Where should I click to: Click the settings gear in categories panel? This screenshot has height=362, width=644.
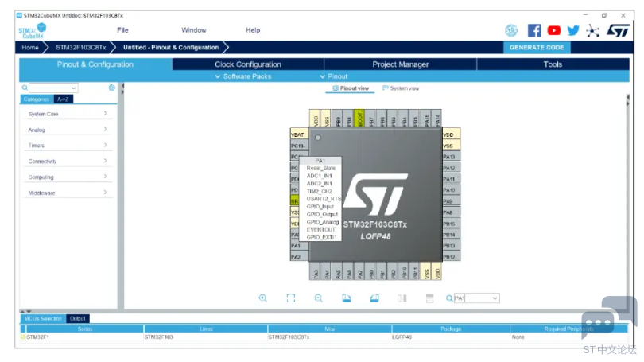pos(112,88)
